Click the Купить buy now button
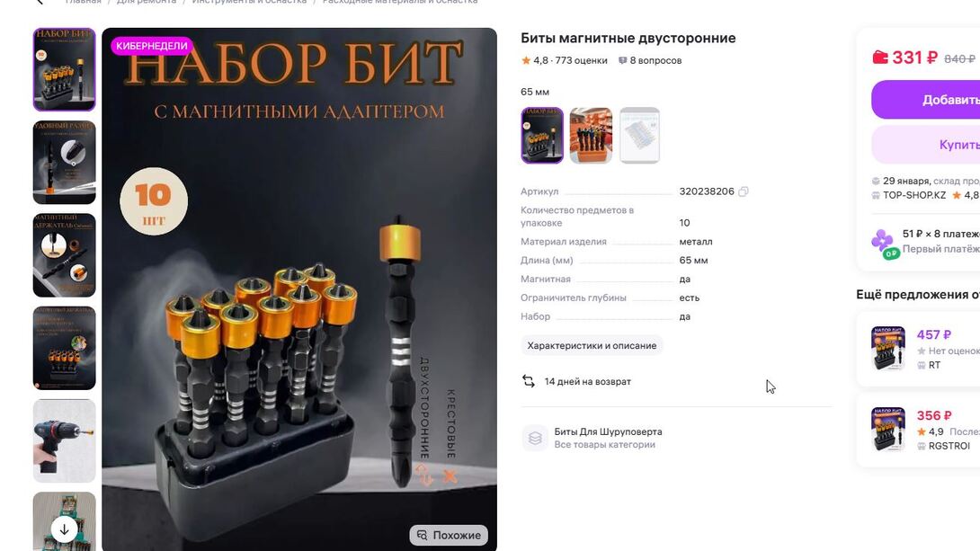980x551 pixels. click(926, 145)
